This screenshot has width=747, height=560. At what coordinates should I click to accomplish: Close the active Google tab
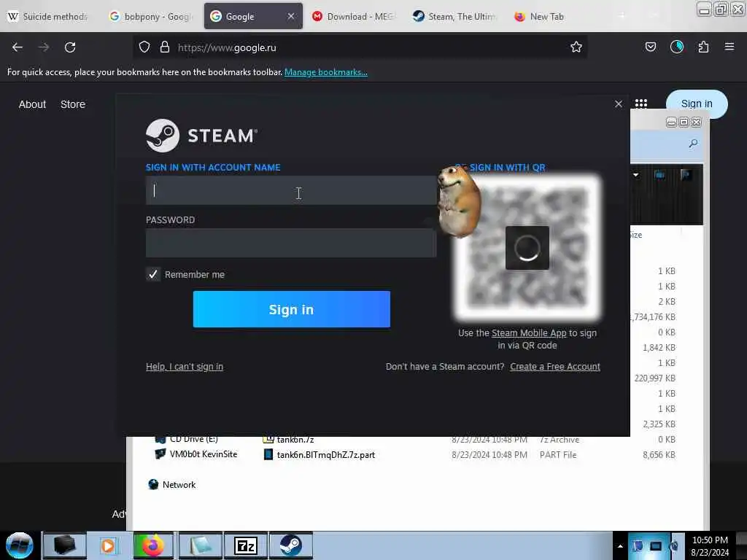[290, 16]
